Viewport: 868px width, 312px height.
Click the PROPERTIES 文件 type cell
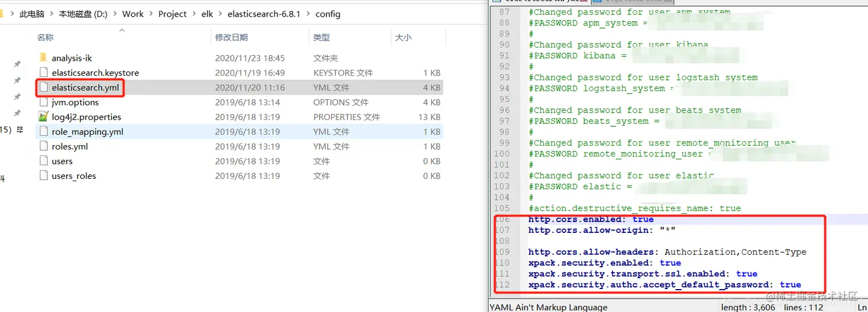[347, 117]
